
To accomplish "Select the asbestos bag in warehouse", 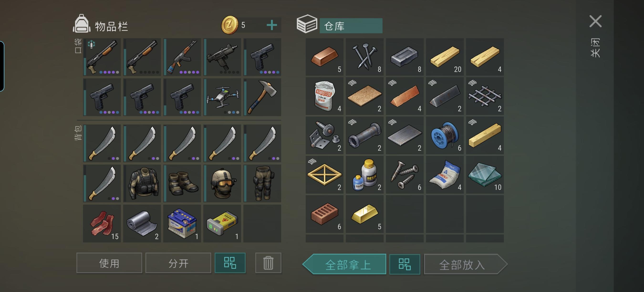I will coord(324,96).
